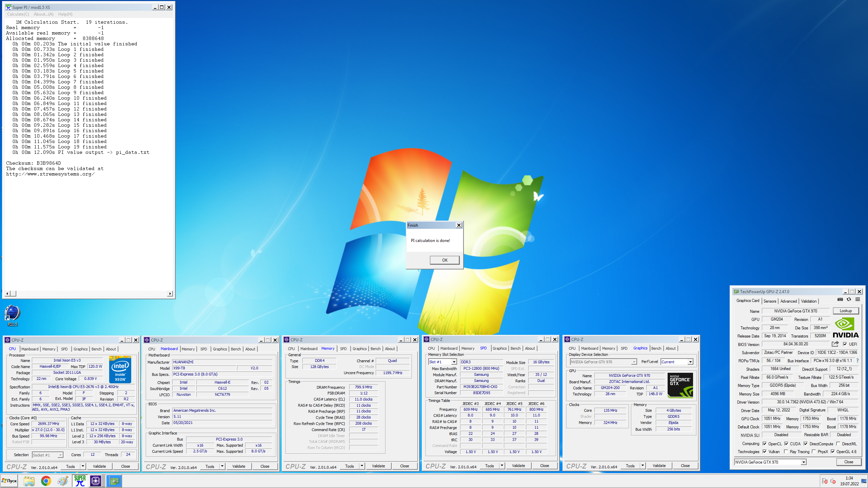Expand the Tools arrow in the CPU-Z Memory window
This screenshot has width=868, height=488.
point(362,466)
